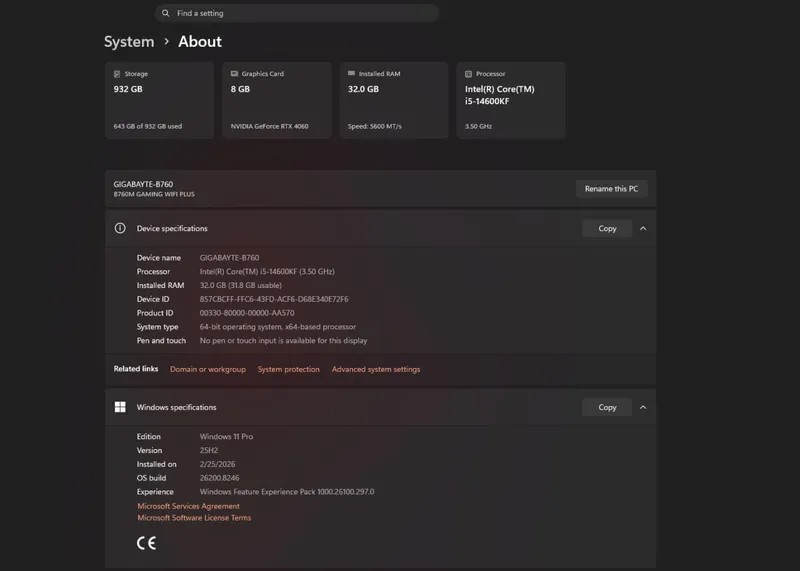Select the Device ID value 857CBCFF

274,299
